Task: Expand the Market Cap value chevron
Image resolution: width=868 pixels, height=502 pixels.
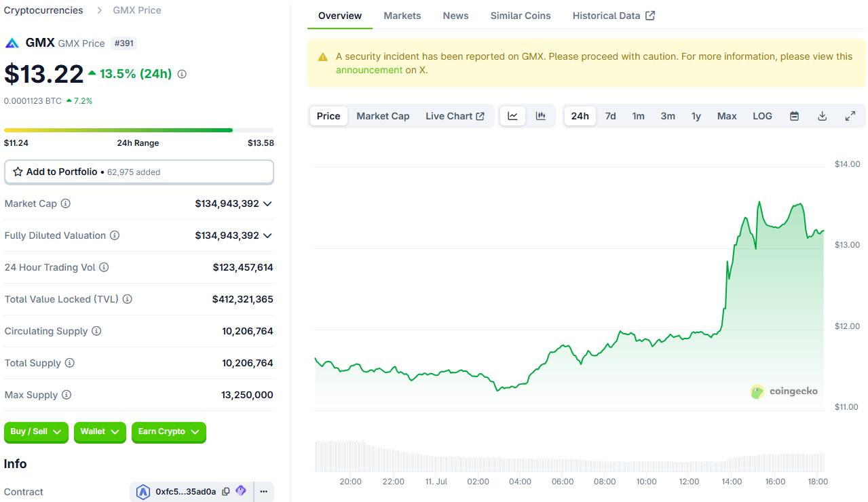Action: click(267, 204)
